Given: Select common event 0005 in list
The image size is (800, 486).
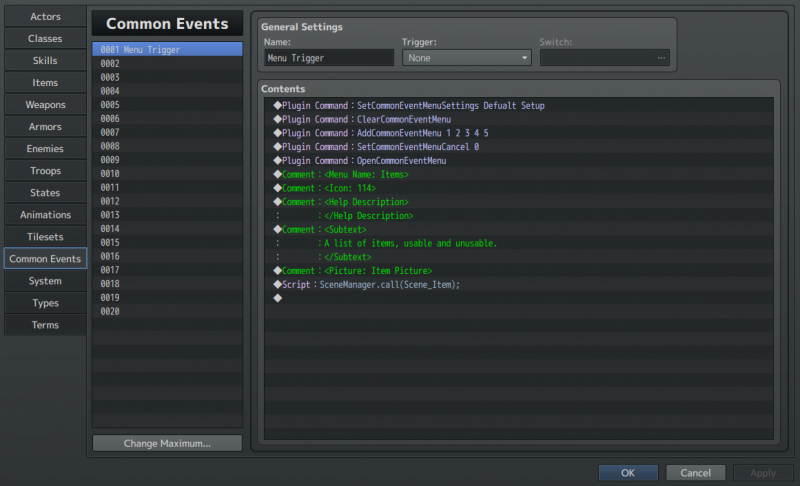Looking at the screenshot, I should pyautogui.click(x=167, y=105).
